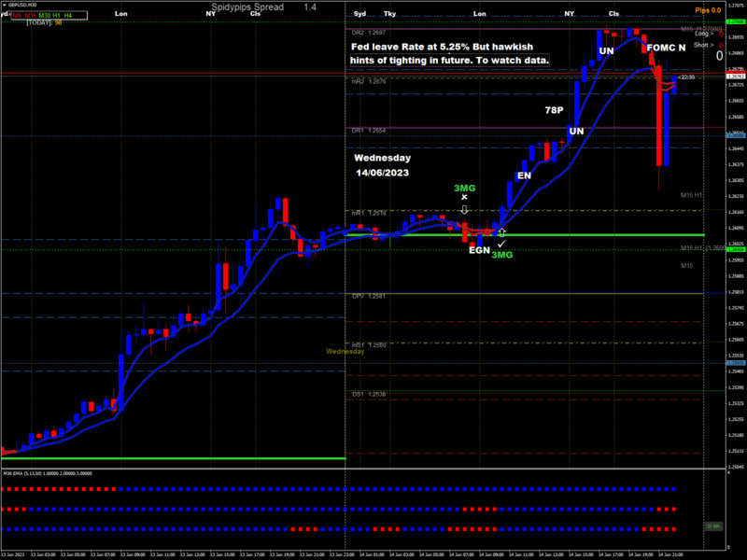Click the 1.26375 price axis value
Screen dimensions: 747x560
pos(736,164)
